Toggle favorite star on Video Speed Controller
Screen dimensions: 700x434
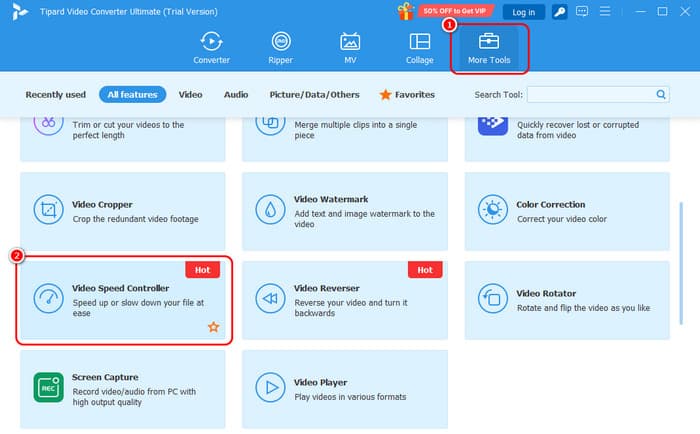tap(213, 327)
